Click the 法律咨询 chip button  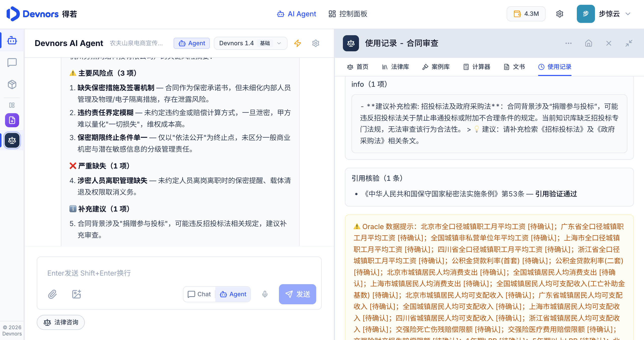coord(61,322)
